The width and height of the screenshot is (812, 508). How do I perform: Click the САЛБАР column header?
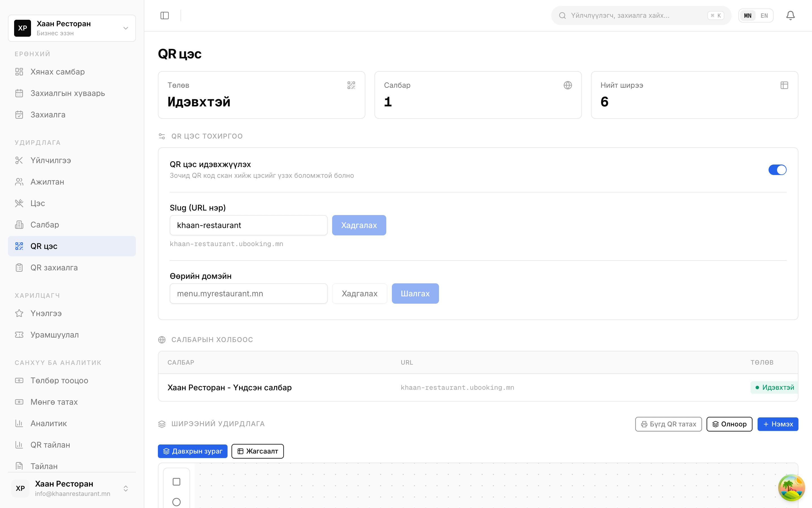click(x=181, y=363)
